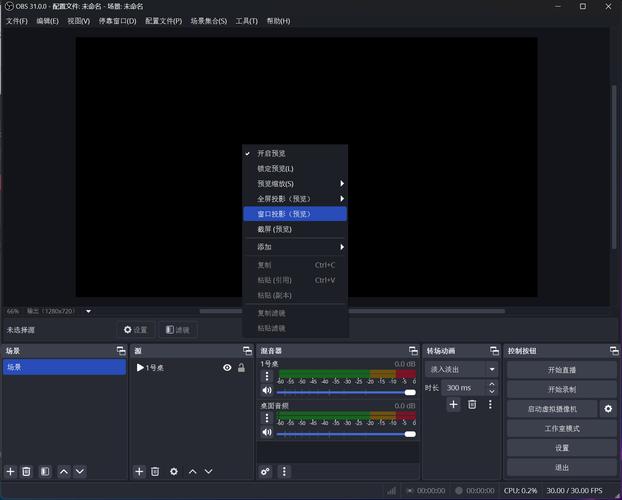The height and width of the screenshot is (500, 622).
Task: Open the 工具(T) menu in the menu bar
Action: tap(246, 21)
